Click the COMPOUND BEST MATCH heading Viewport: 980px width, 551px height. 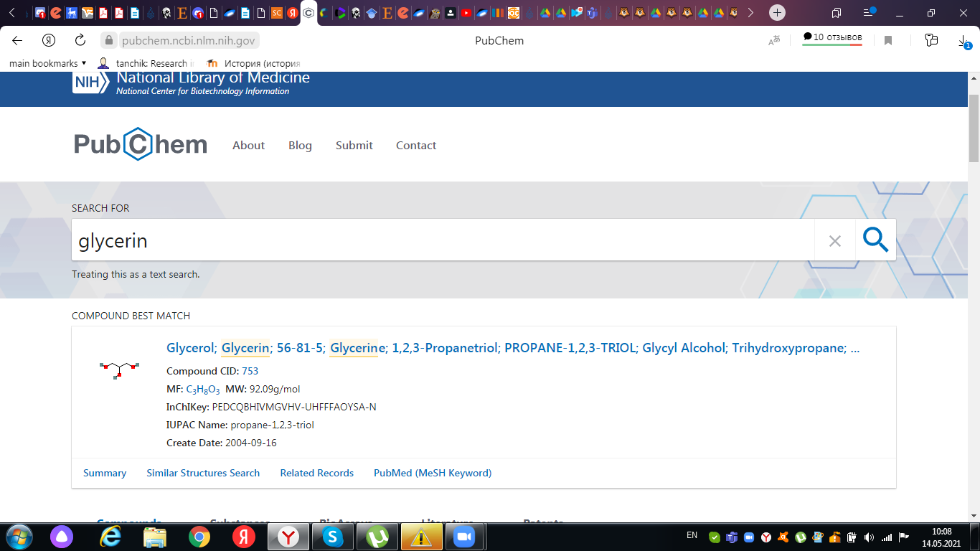[x=131, y=316]
